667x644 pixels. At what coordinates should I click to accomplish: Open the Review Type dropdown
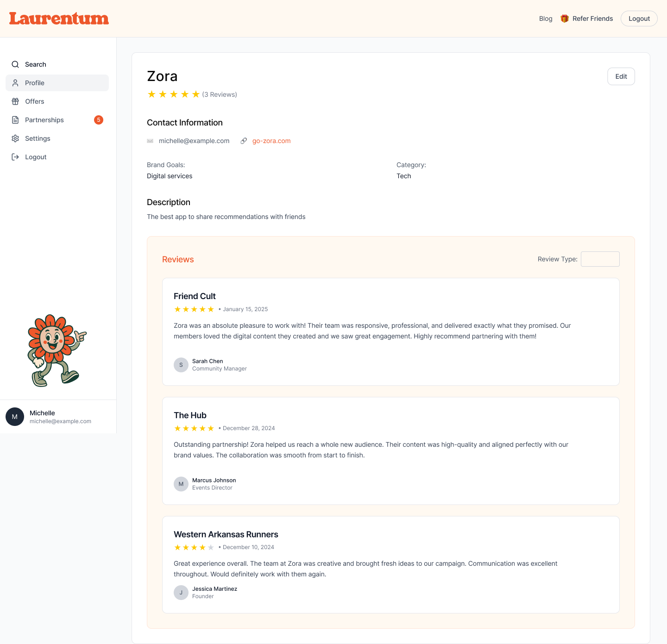(x=600, y=259)
